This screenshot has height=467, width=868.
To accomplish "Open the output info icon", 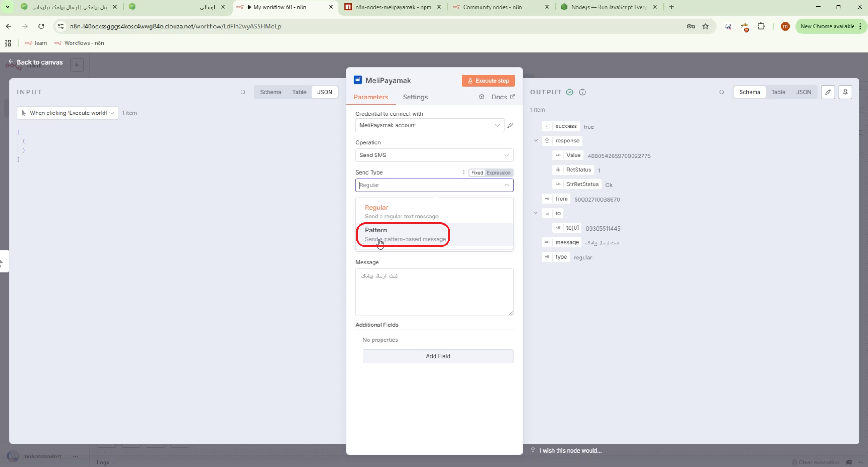I will point(582,92).
